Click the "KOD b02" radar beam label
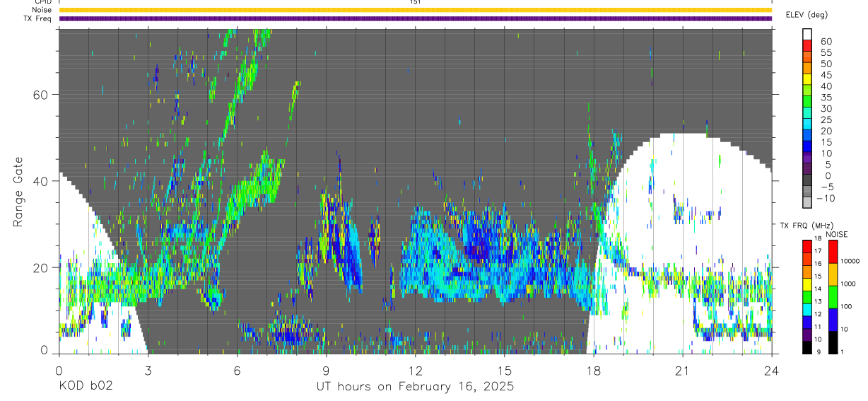The height and width of the screenshot is (401, 868). [84, 386]
